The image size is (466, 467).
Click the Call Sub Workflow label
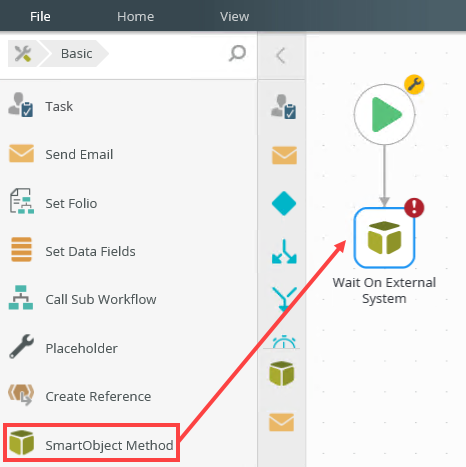point(101,299)
